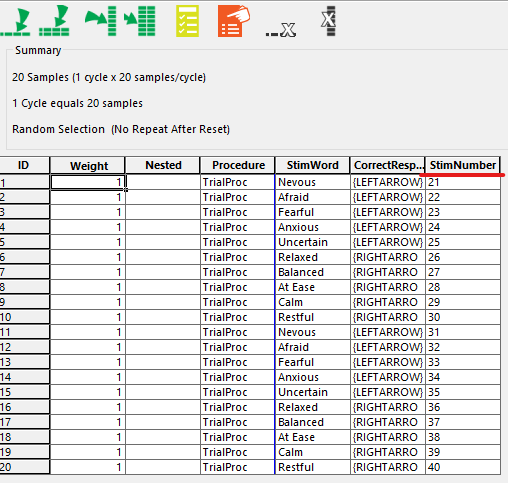This screenshot has height=483, width=508.
Task: Click the Add Multiple Levels icon
Action: pyautogui.click(x=54, y=21)
